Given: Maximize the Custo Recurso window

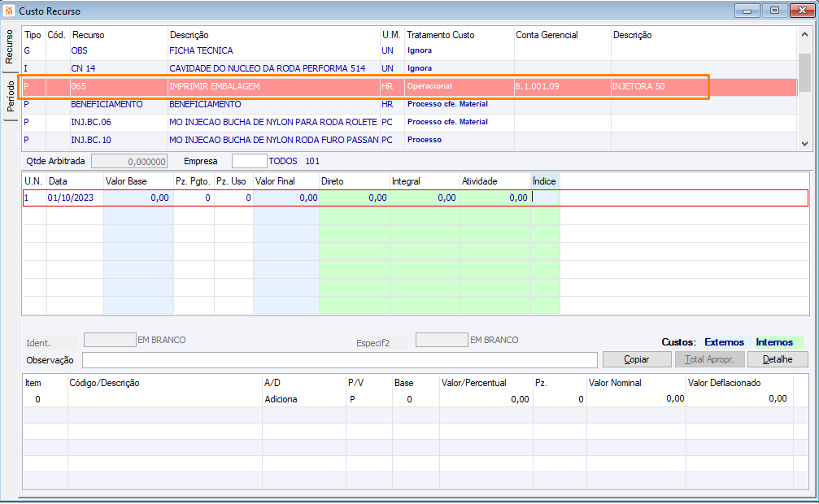Looking at the screenshot, I should click(774, 11).
